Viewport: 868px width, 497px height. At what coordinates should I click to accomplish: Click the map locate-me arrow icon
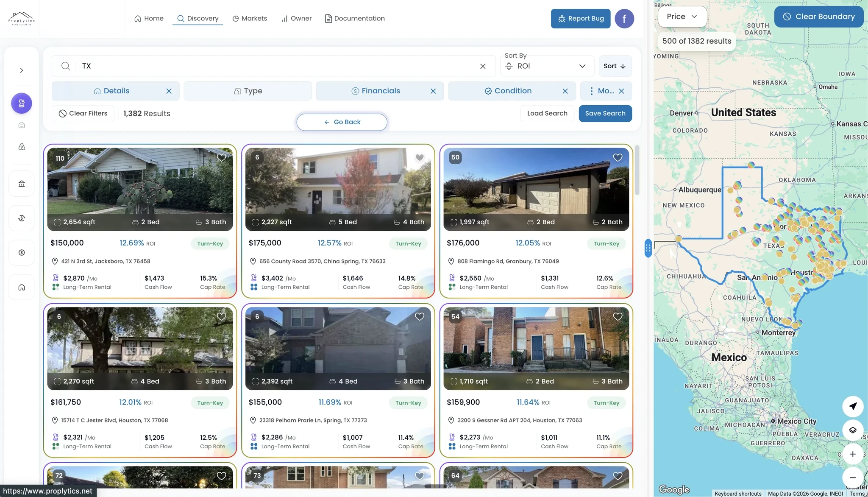(853, 406)
